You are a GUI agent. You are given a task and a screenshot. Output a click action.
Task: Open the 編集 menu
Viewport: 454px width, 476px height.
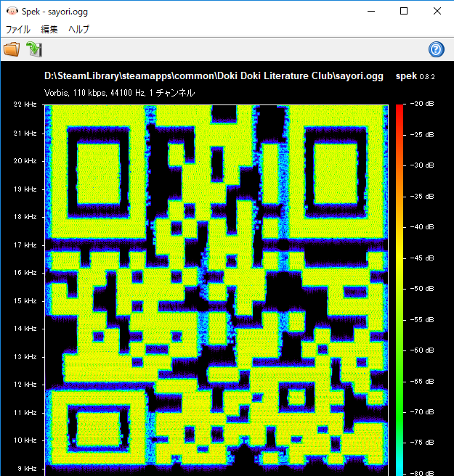(49, 30)
